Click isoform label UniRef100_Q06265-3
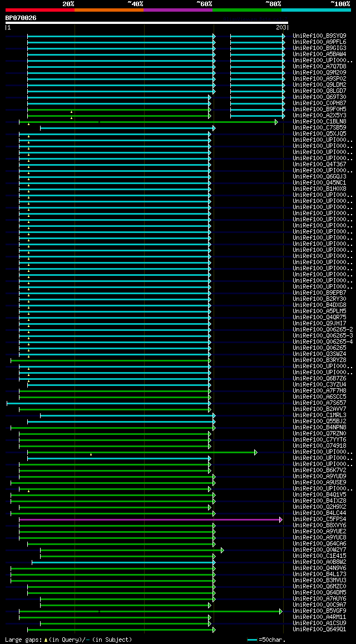Screen dimensions: 356x644 [323, 335]
